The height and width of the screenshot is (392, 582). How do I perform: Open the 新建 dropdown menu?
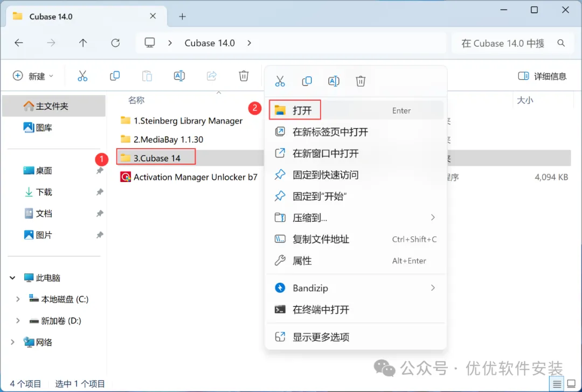coord(33,76)
